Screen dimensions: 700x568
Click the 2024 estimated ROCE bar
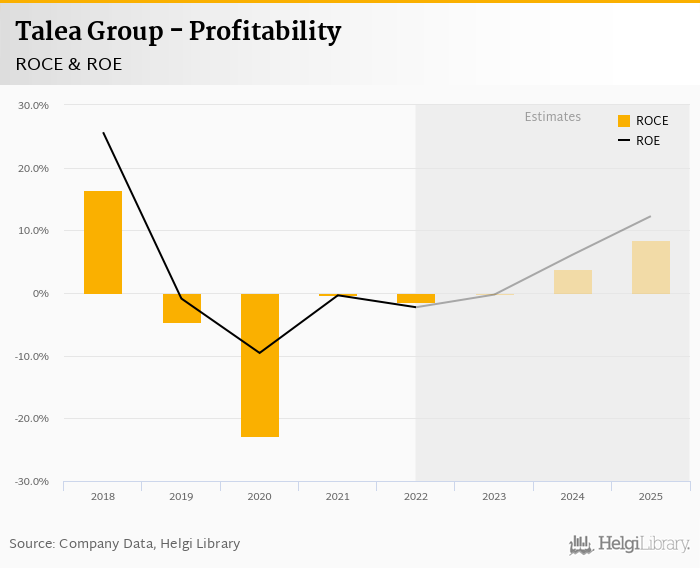[x=573, y=282]
